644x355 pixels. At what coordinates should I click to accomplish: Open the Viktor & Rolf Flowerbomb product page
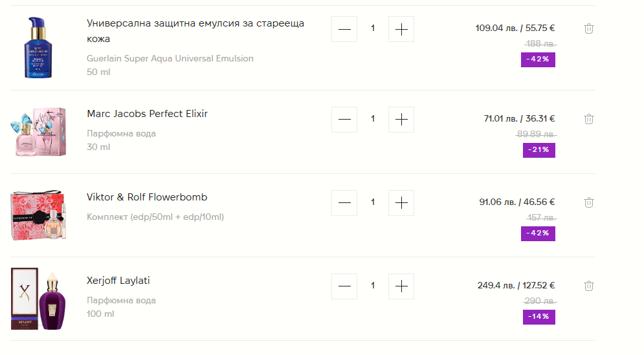(147, 197)
